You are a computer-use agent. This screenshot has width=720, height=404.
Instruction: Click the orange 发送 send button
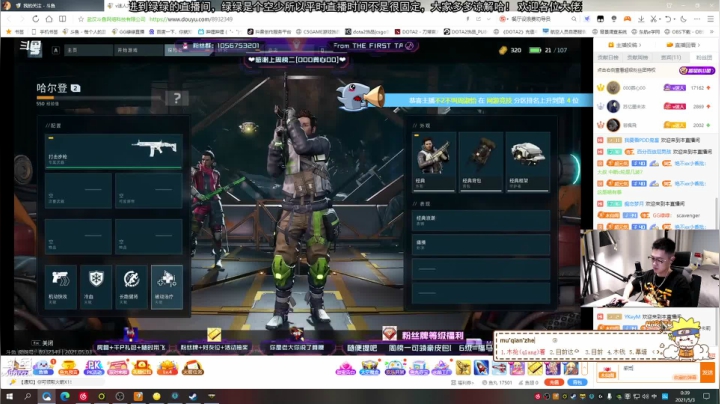pyautogui.click(x=708, y=372)
